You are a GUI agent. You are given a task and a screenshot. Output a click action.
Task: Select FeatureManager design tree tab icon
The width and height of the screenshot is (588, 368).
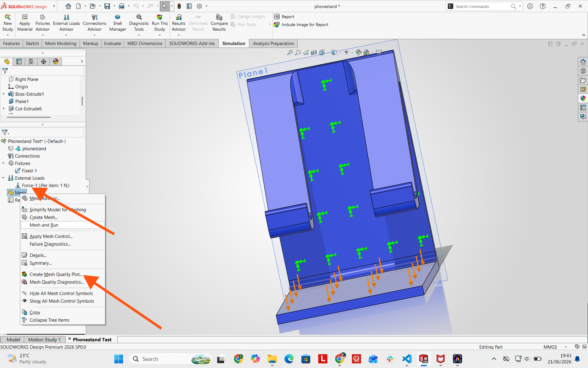coord(7,62)
